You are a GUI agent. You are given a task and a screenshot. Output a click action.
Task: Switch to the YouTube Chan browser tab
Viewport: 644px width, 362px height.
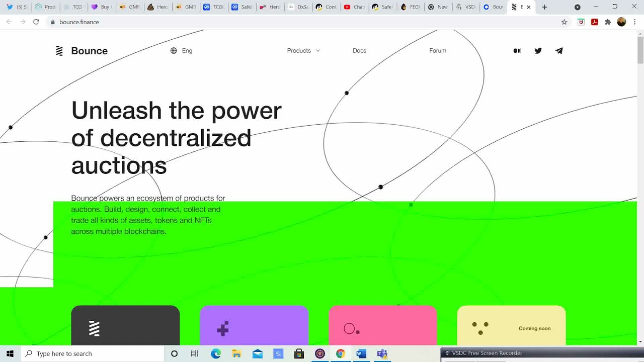coord(354,7)
